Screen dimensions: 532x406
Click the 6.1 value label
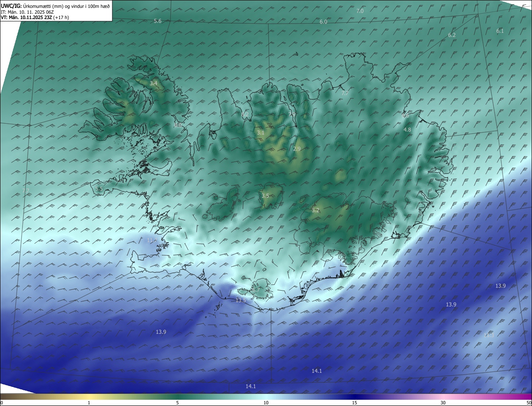tap(500, 31)
